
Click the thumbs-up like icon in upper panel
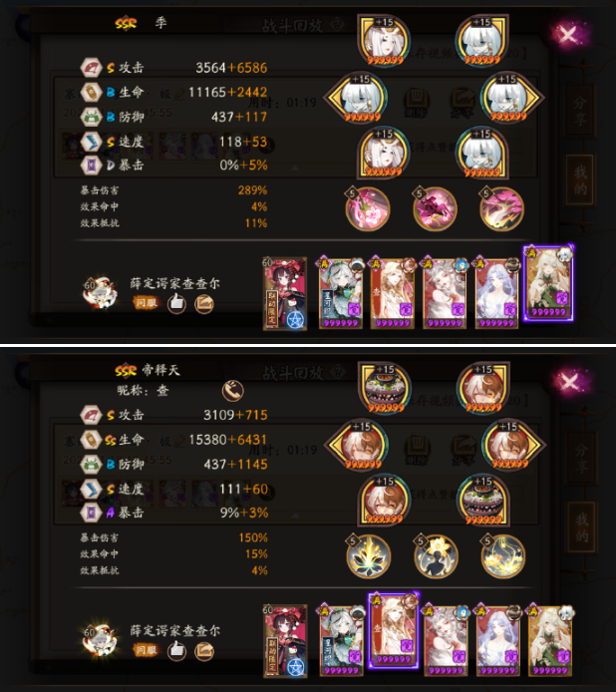pyautogui.click(x=177, y=303)
